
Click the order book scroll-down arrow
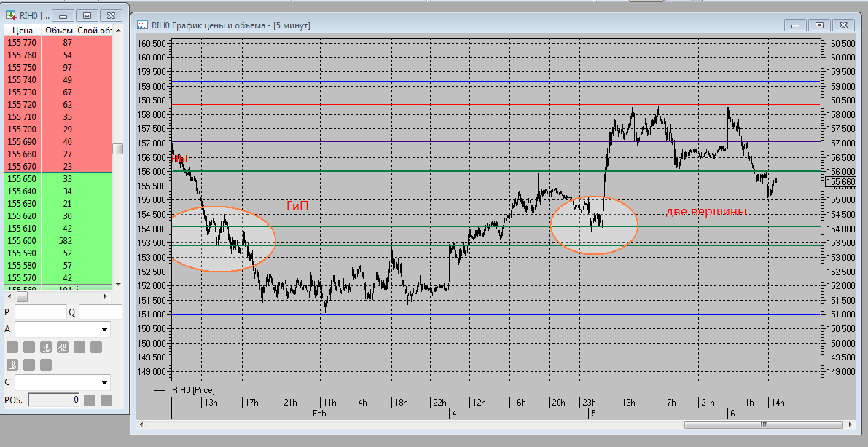(117, 285)
